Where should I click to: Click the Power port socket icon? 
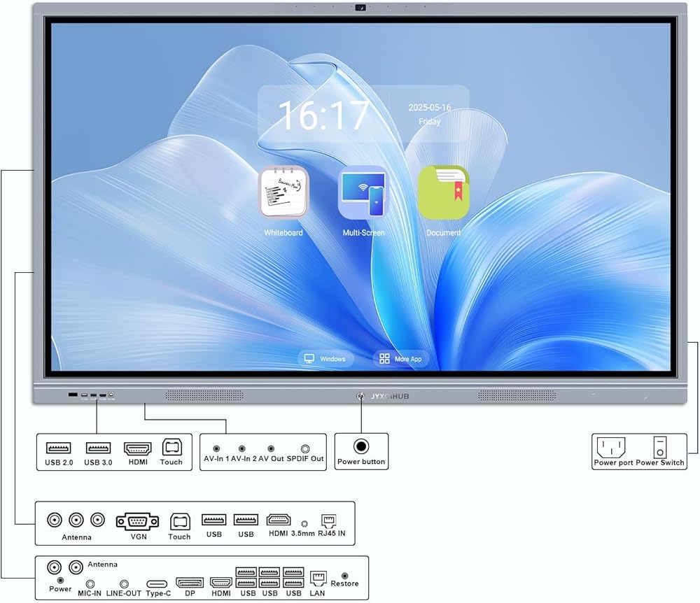611,447
